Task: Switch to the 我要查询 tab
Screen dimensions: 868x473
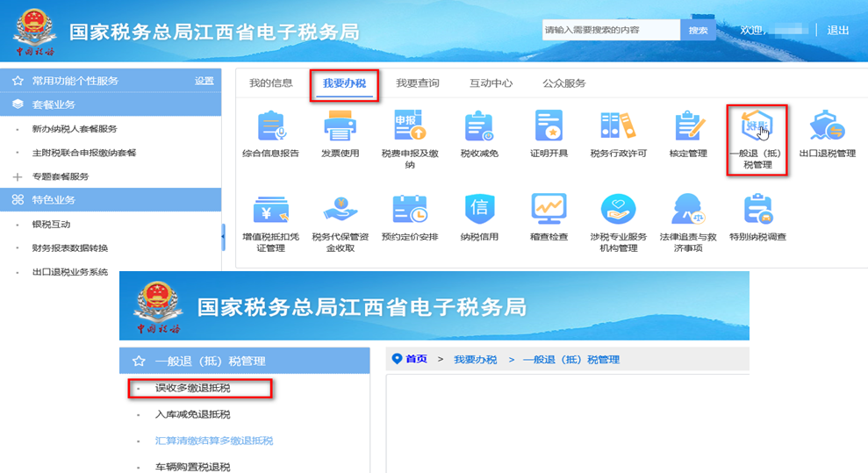Action: coord(417,83)
